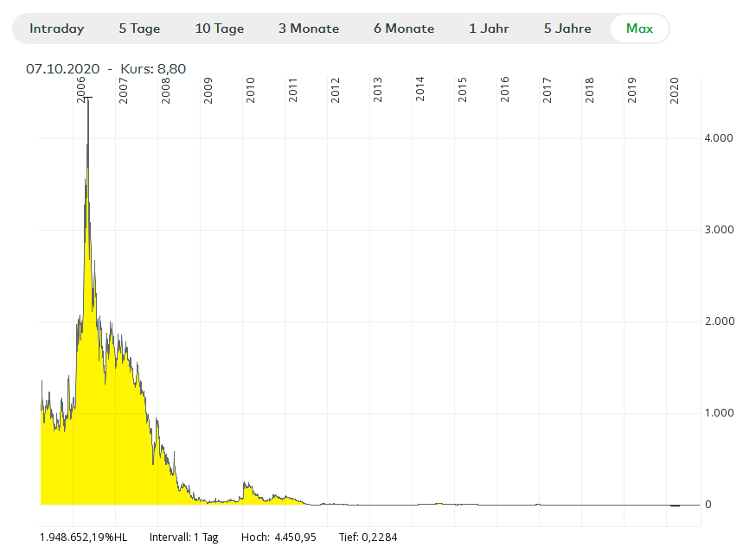
Task: Switch chart to 1 Jahr
Action: [x=489, y=29]
